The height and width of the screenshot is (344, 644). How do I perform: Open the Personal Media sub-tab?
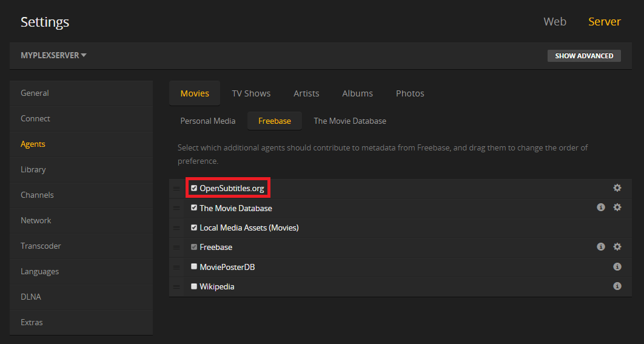[207, 121]
